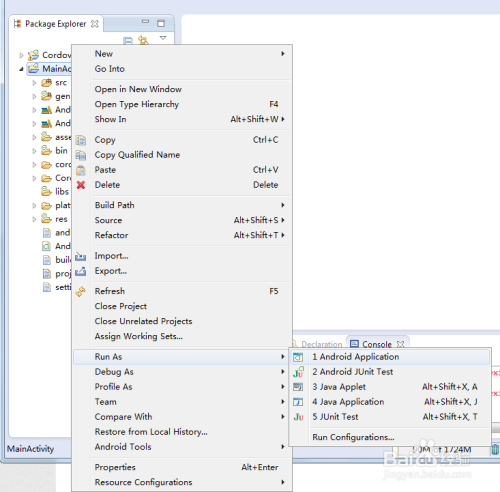Click the Export icon
The width and height of the screenshot is (500, 492).
(81, 271)
